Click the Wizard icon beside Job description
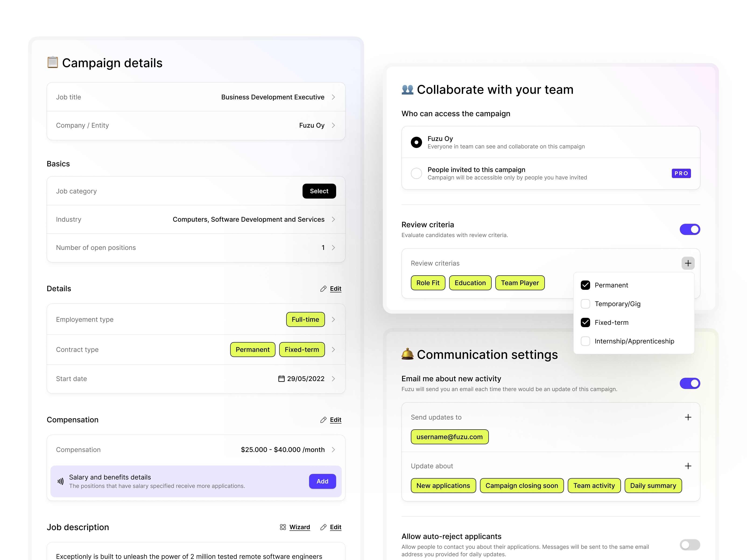Viewport: 747px width, 560px height. [x=283, y=527]
